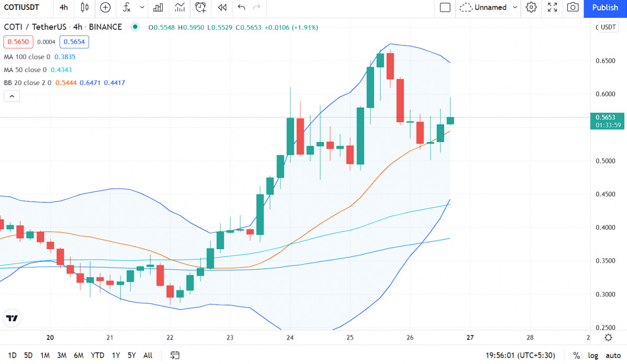This screenshot has width=627, height=364.
Task: Click the compare or add symbol icon
Action: [106, 7]
